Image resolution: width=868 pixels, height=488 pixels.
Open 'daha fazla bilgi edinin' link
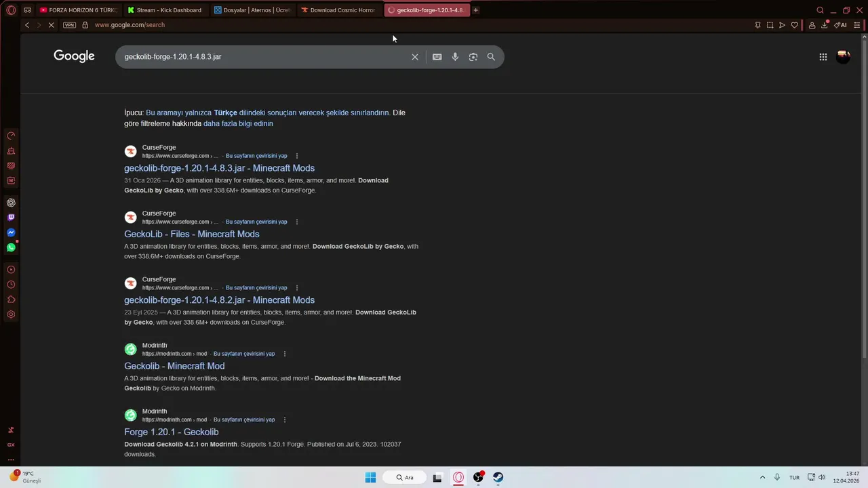click(x=238, y=123)
